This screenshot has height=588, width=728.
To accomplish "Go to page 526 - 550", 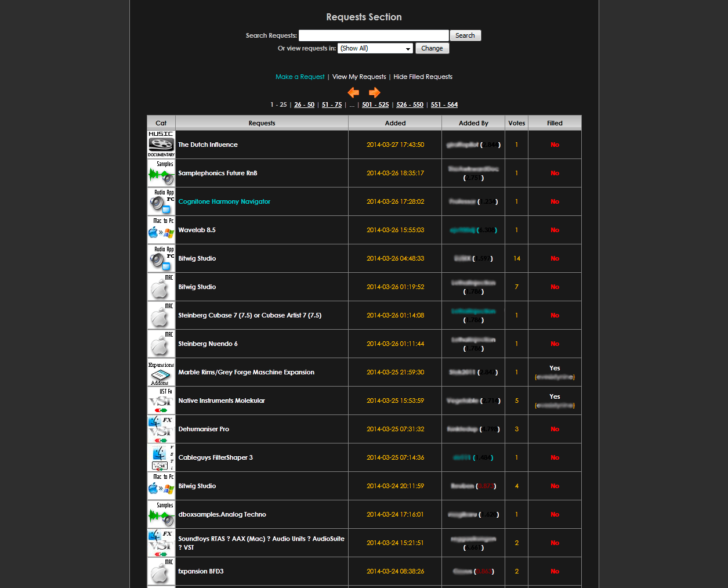I will coord(410,104).
